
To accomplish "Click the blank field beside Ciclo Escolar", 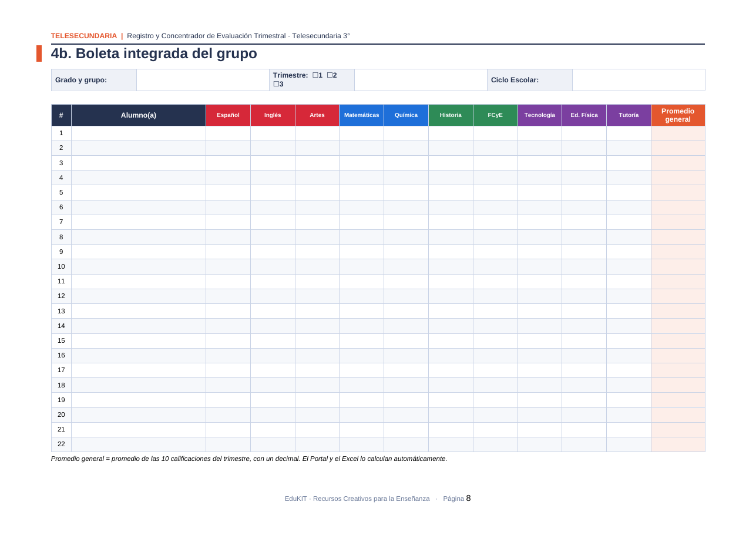I will click(x=639, y=80).
